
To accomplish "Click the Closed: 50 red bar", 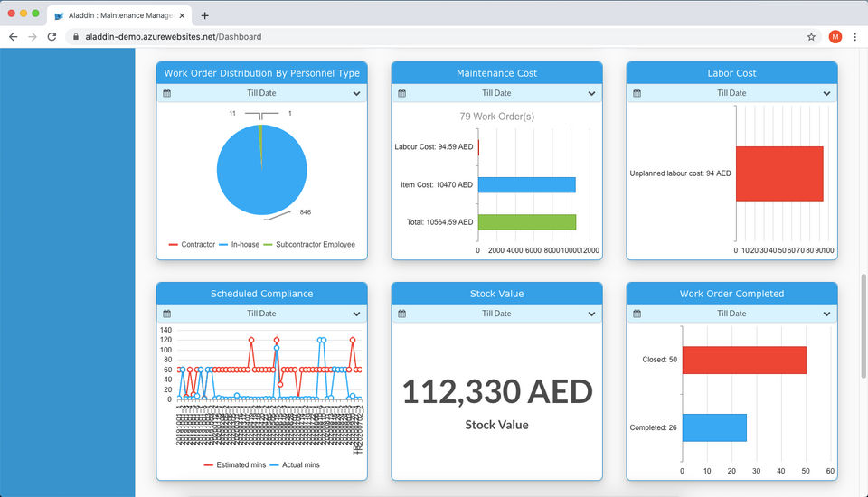I will click(744, 360).
